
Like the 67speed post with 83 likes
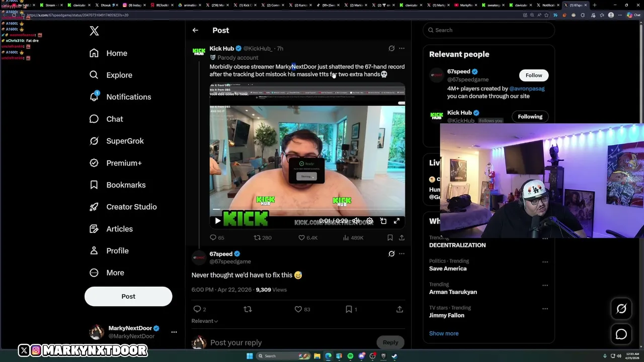(x=302, y=309)
